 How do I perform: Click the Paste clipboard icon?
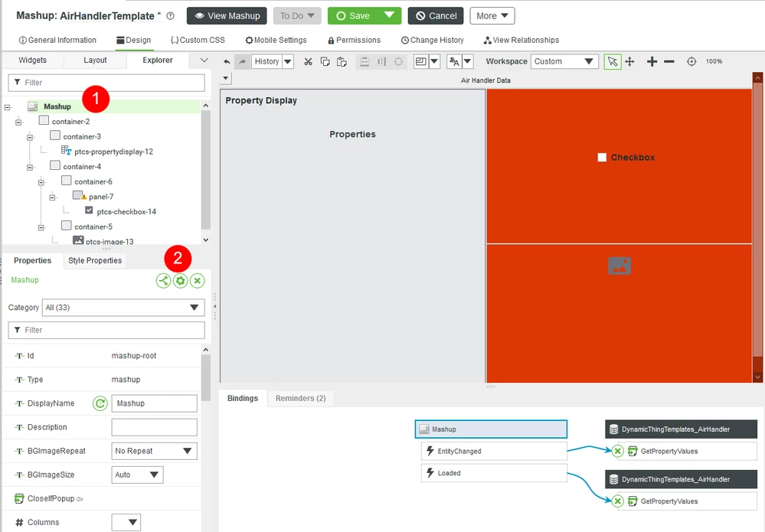coord(342,61)
